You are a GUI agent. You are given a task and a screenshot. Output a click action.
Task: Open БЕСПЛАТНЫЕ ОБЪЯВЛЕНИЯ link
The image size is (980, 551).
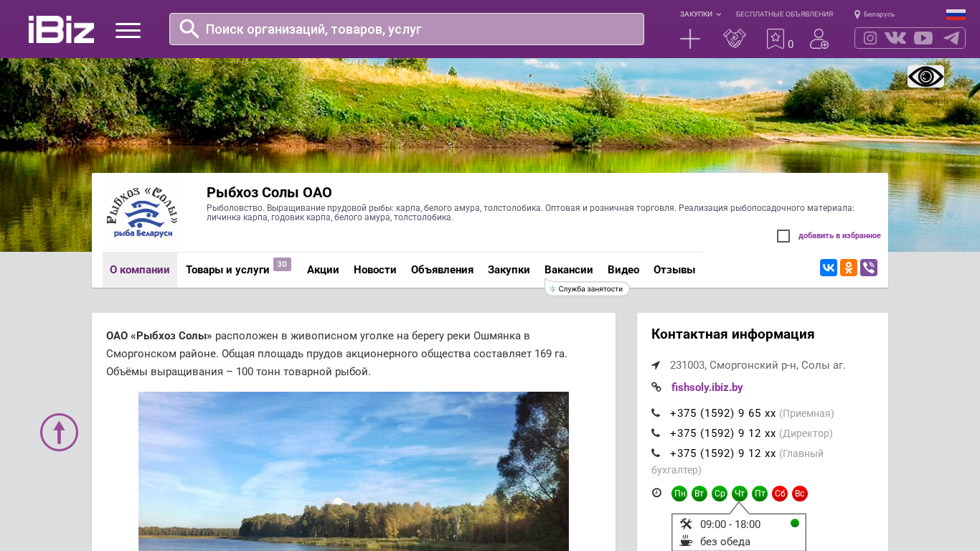click(784, 14)
